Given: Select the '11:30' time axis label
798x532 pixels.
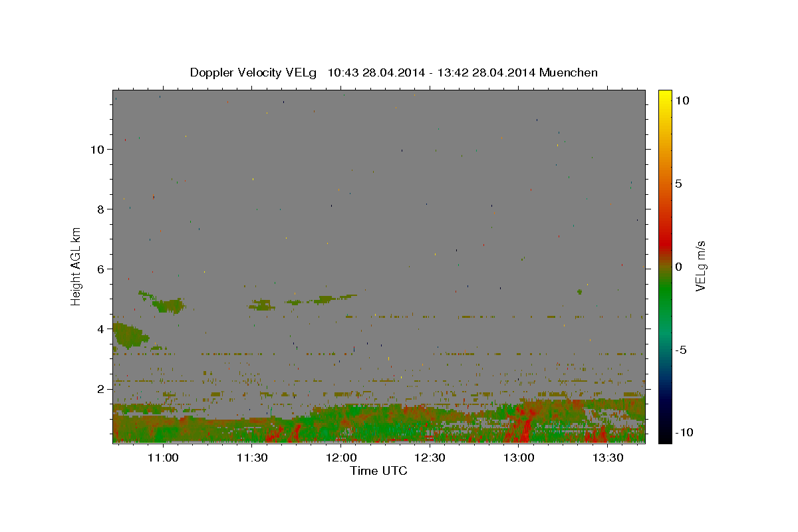Looking at the screenshot, I should 251,458.
